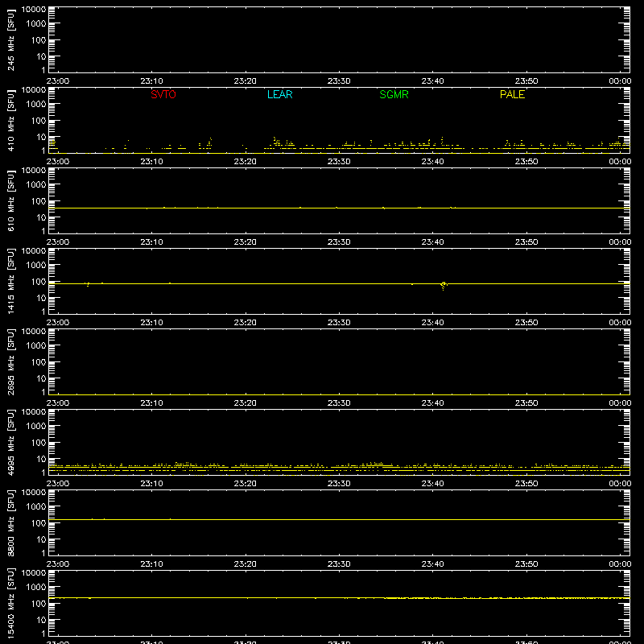Click 23:00 tick label under 1415 MHz plot
Screen dimensions: 644x644
coord(58,323)
